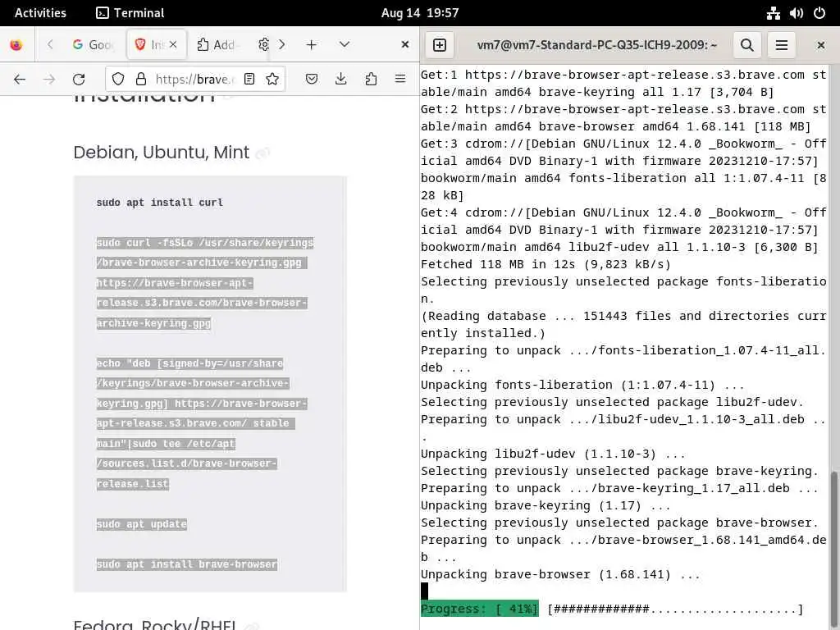840x630 pixels.
Task: Click 'Unpacking brave-keyring (1.17)' line
Action: coord(546,505)
